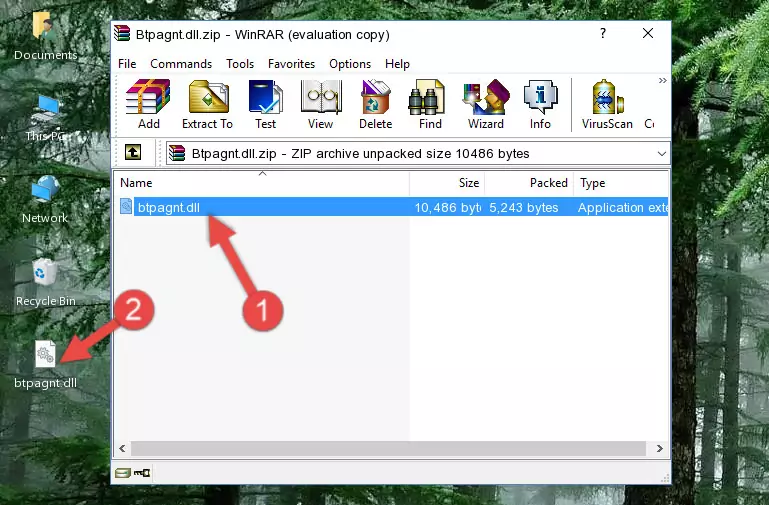Select btpagnt.dll in the archive list
The height and width of the screenshot is (505, 769).
coord(392,207)
